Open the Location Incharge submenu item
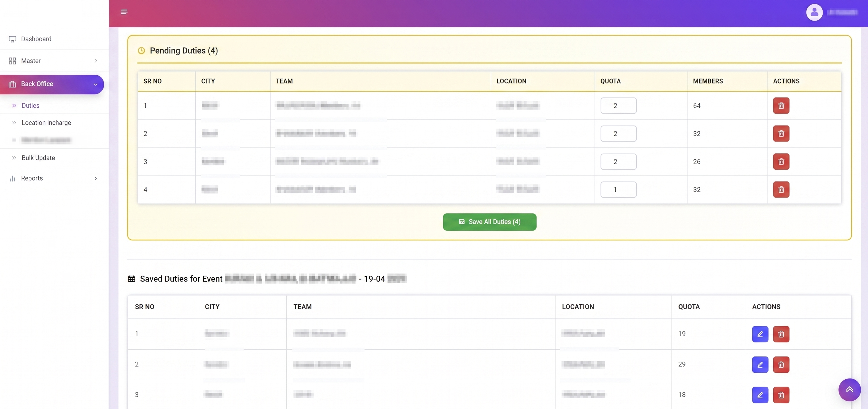This screenshot has width=868, height=409. 54,123
